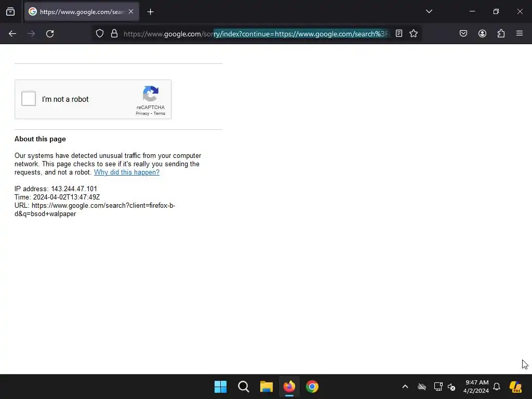This screenshot has height=399, width=532.
Task: Open the clock showing 9:47 AM
Action: (476, 387)
